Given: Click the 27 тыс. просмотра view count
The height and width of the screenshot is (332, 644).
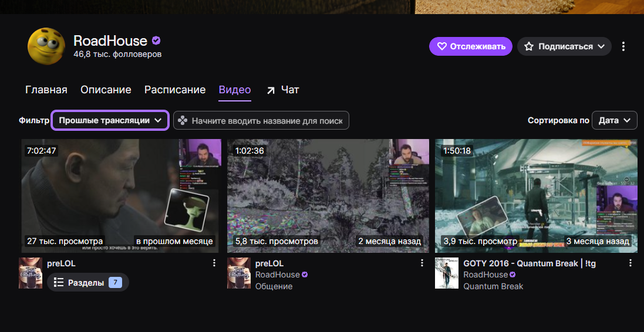Looking at the screenshot, I should [65, 241].
